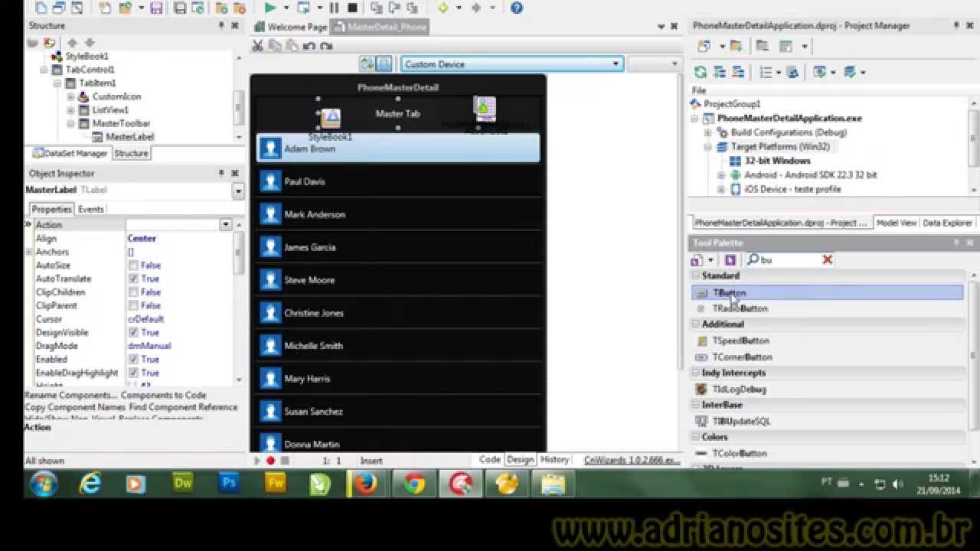Click the Components to Code link
Viewport: 980px width, 551px height.
(x=163, y=395)
